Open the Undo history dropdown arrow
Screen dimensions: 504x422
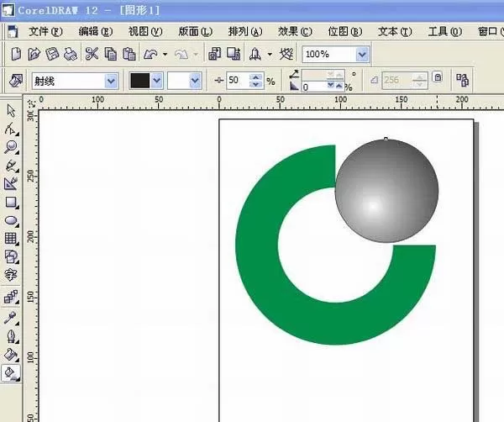coord(165,54)
